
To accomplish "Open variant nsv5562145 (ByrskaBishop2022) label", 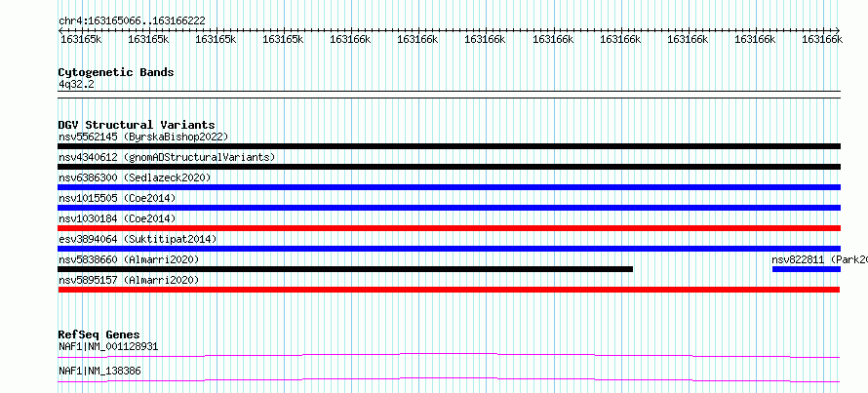I will [143, 137].
